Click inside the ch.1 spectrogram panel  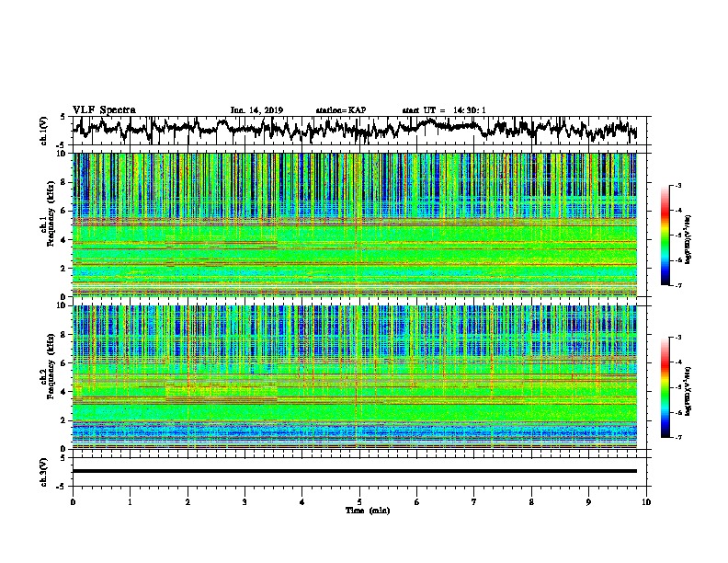click(x=354, y=224)
